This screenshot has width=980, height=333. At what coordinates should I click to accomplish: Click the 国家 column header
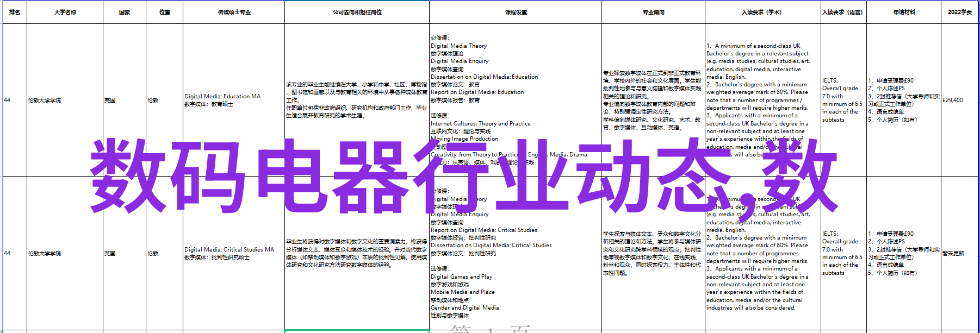tap(125, 12)
